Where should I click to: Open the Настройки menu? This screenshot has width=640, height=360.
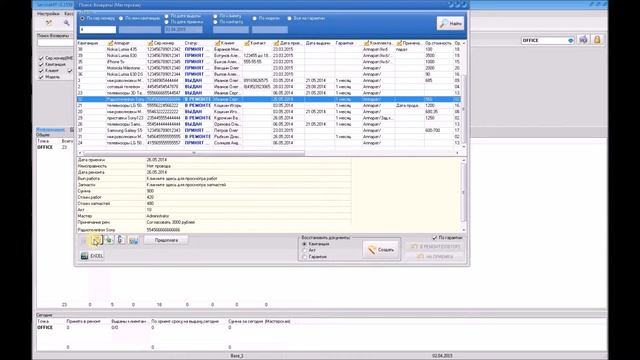pyautogui.click(x=48, y=13)
